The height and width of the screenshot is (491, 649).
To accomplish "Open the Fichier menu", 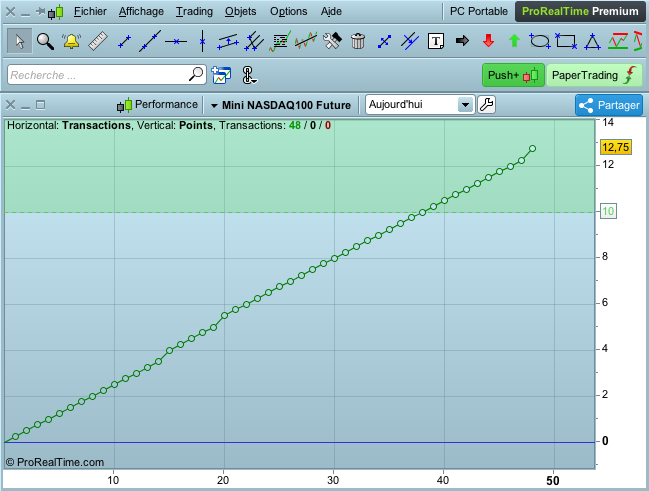I will pos(90,11).
